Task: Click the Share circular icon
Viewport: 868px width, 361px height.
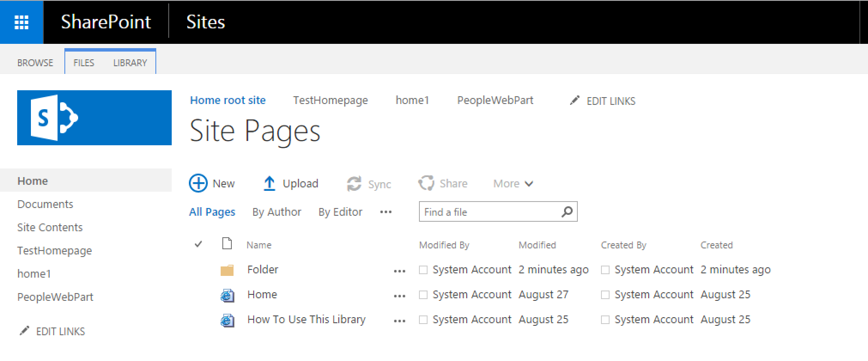Action: pyautogui.click(x=426, y=184)
